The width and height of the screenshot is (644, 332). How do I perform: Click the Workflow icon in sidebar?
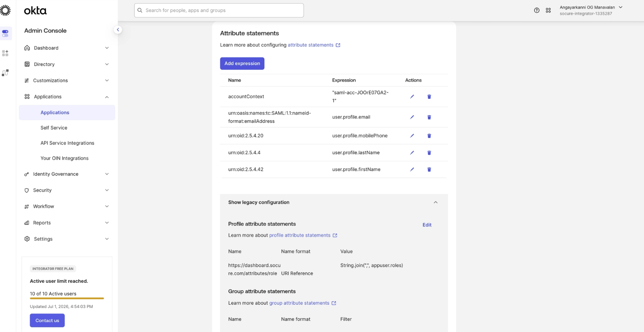tap(27, 206)
